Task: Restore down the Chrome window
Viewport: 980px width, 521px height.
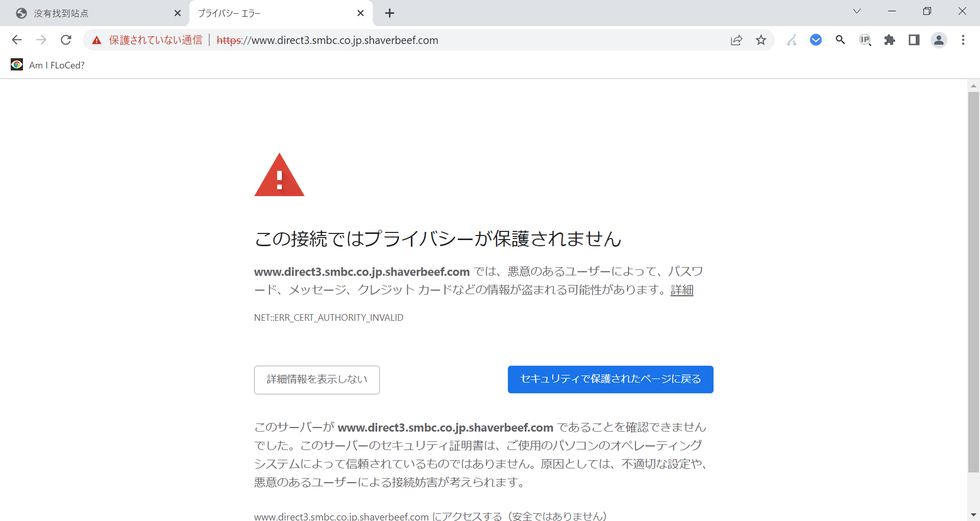Action: tap(927, 11)
